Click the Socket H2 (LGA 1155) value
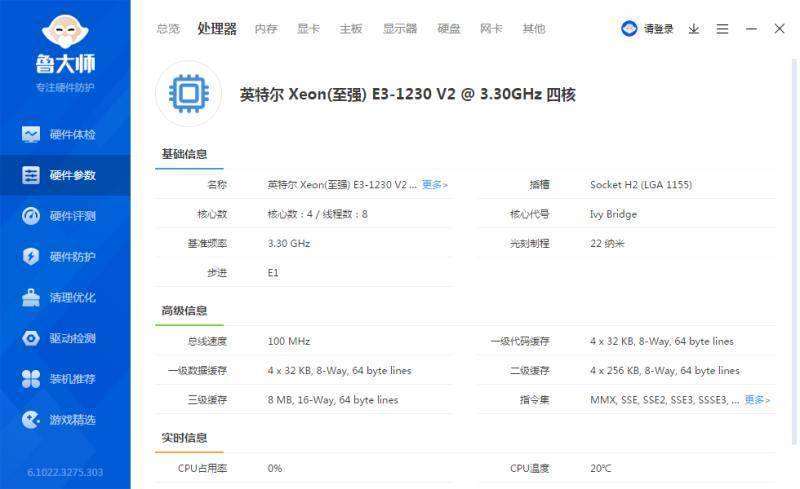 641,185
